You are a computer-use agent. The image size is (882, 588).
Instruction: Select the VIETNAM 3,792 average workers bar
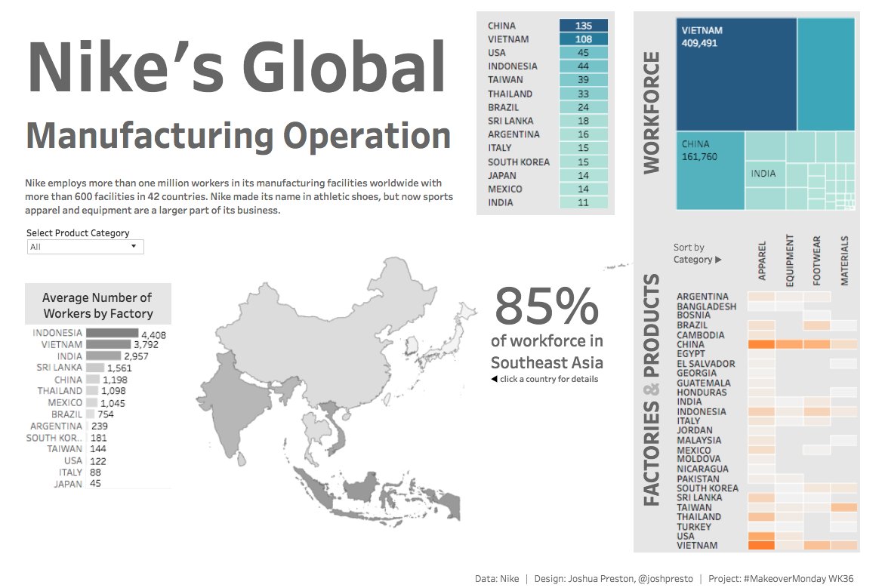[109, 345]
